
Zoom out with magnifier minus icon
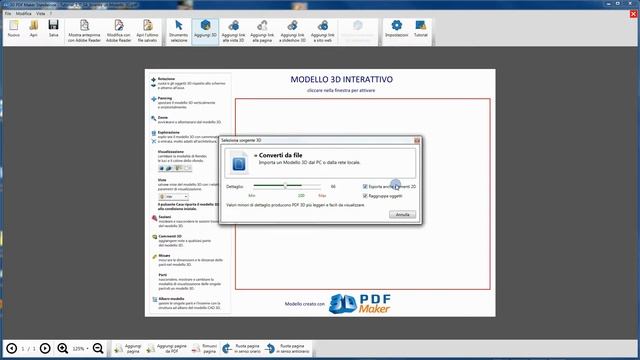coord(98,348)
